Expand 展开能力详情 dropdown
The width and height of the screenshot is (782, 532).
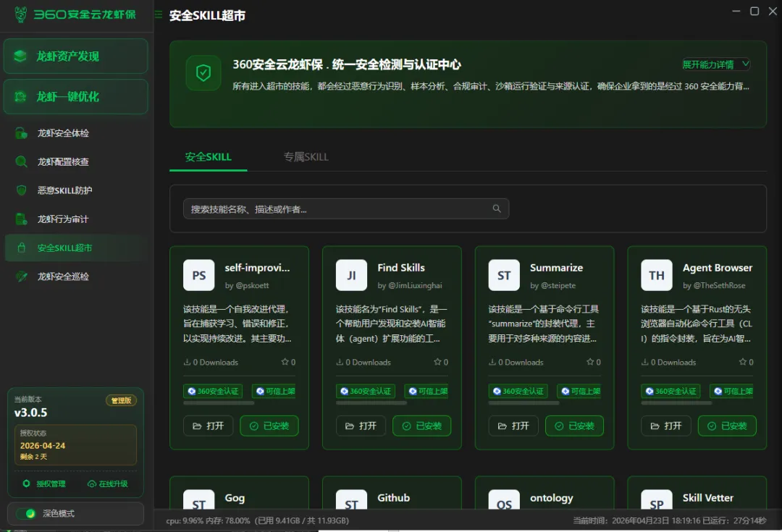(x=715, y=64)
